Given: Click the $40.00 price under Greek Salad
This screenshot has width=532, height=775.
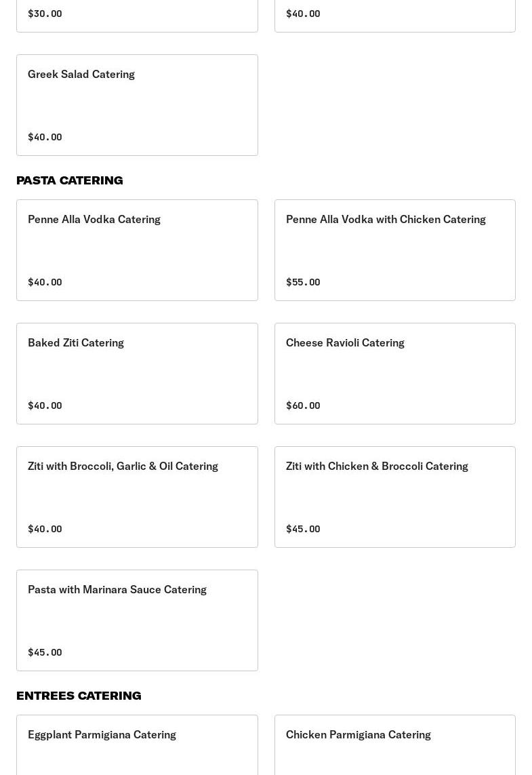Looking at the screenshot, I should 45,137.
